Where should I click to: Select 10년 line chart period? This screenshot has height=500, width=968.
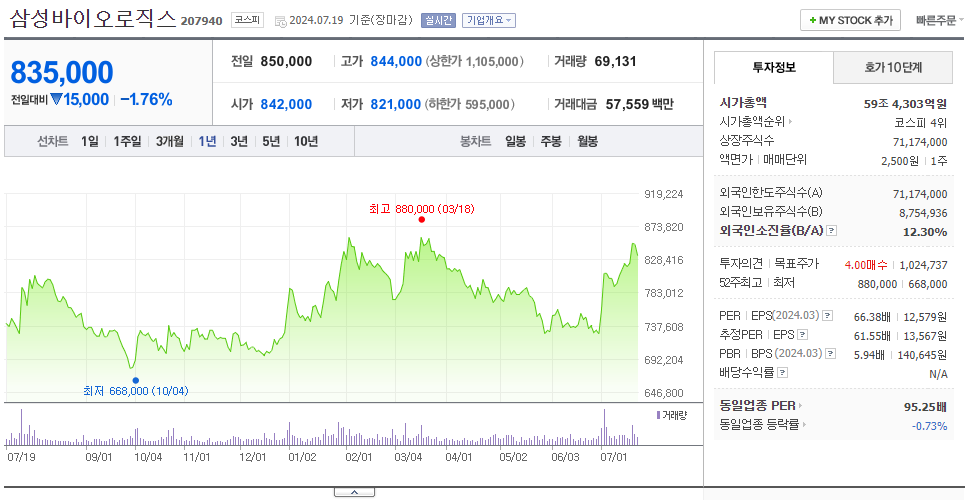coord(306,141)
